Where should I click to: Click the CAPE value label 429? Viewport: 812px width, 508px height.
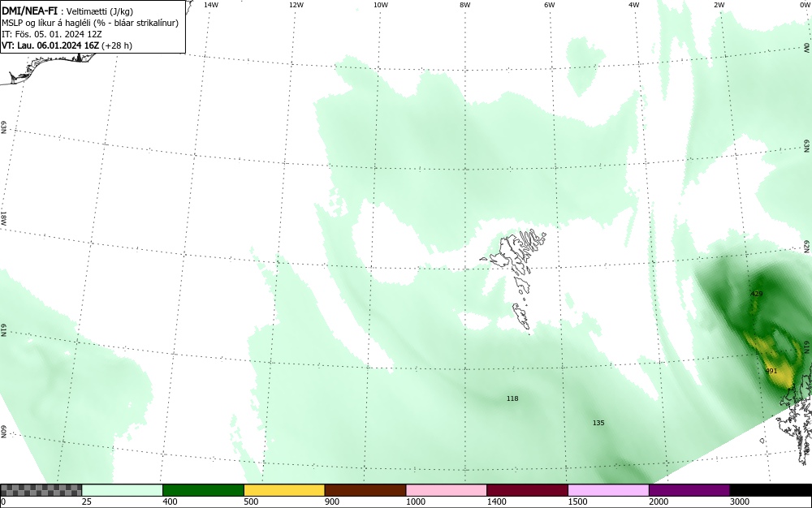(757, 294)
